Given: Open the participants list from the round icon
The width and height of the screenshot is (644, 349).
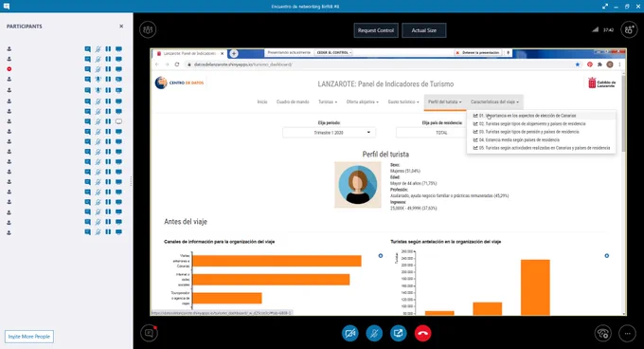Looking at the screenshot, I should click(x=148, y=29).
